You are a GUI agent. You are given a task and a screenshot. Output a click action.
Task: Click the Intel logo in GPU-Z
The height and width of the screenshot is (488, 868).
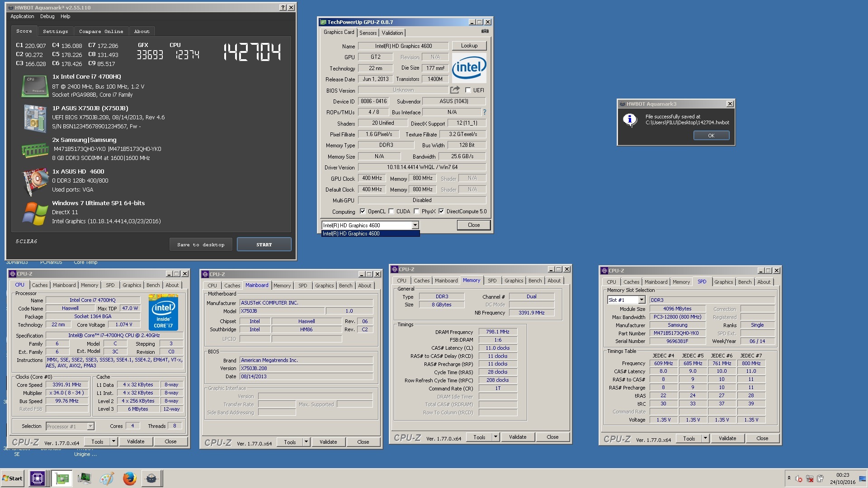(469, 68)
